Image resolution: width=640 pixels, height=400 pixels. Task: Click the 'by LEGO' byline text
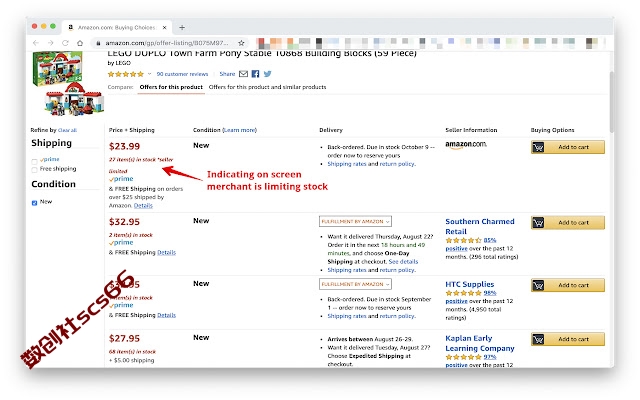(x=119, y=63)
